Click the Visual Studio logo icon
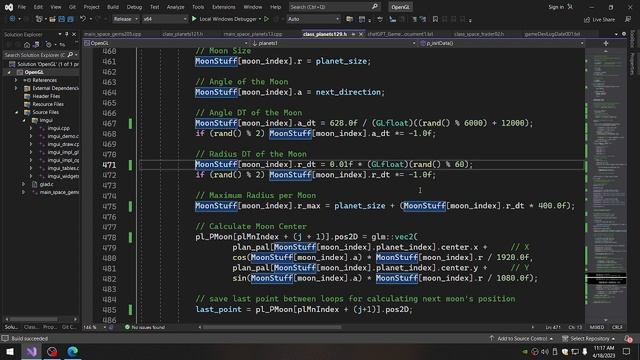Screen dimensions: 640x360 pyautogui.click(x=9, y=7)
